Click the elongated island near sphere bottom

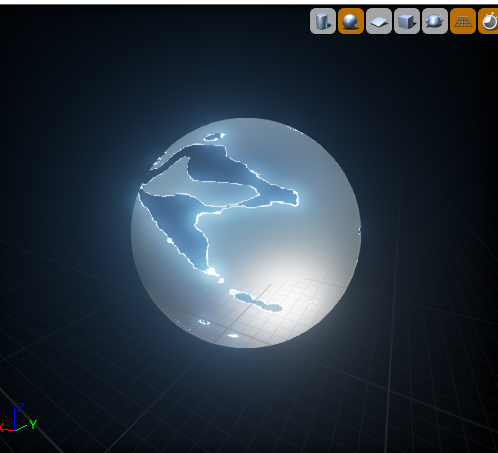pos(256,301)
